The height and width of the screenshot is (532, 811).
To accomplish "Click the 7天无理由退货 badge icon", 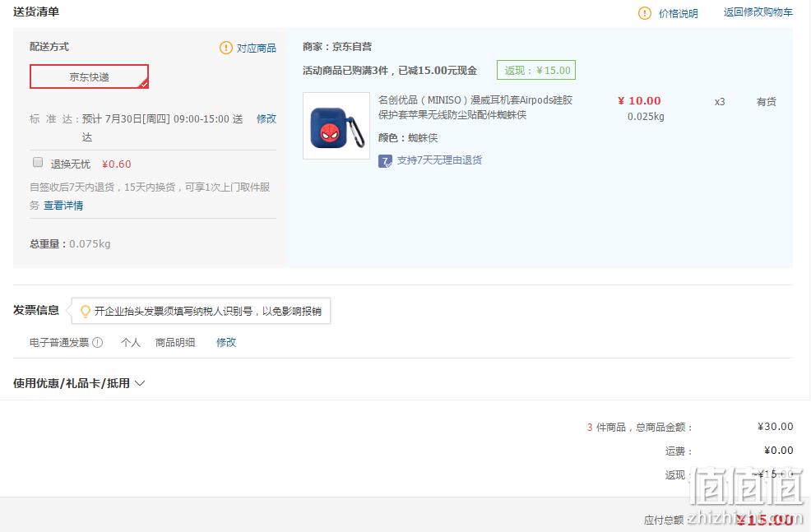I will 385,161.
